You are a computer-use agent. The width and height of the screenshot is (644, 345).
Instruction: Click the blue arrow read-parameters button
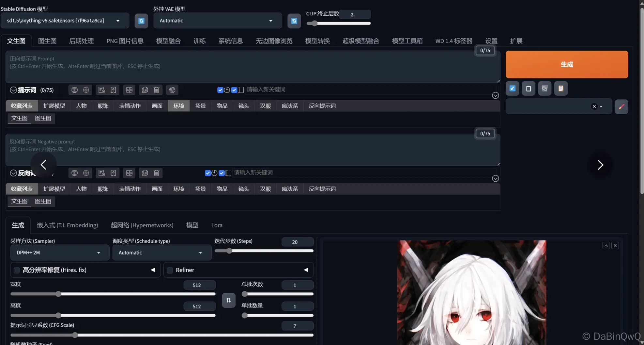coord(513,89)
